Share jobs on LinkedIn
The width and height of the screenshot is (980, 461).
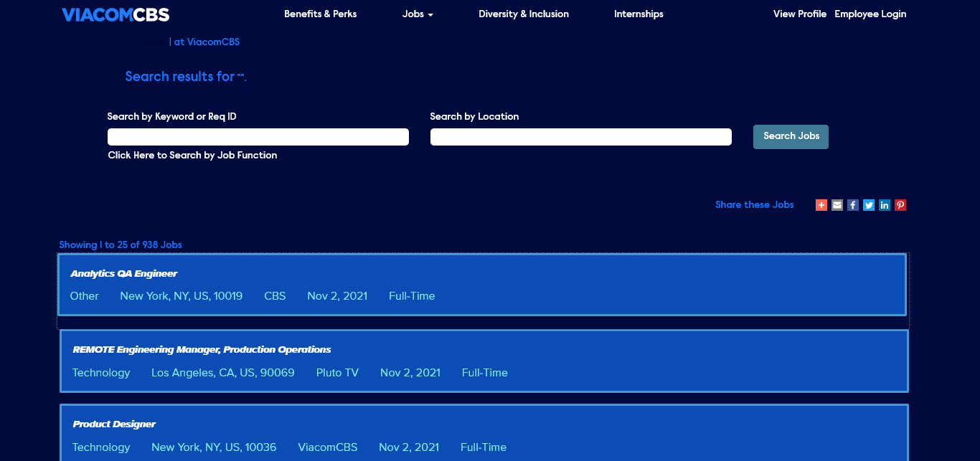[885, 205]
